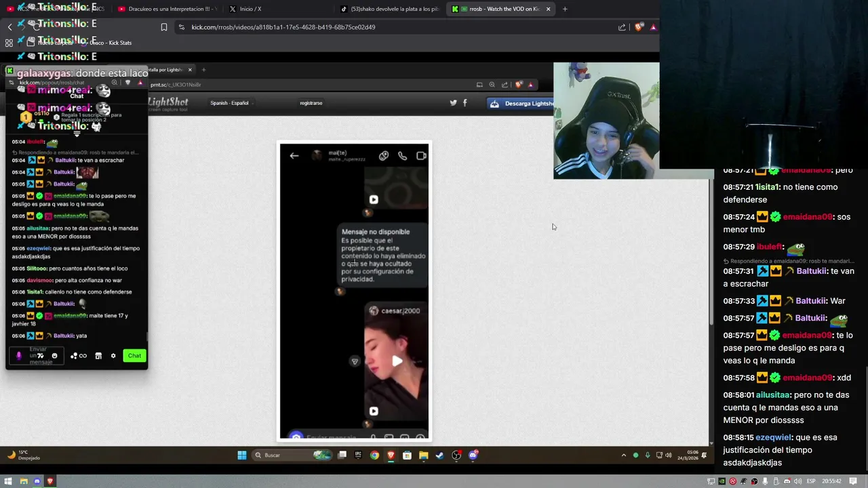Select the 'rrosb - Watch the VOD on Kick' tab
Viewport: 868px width, 488px height.
500,9
